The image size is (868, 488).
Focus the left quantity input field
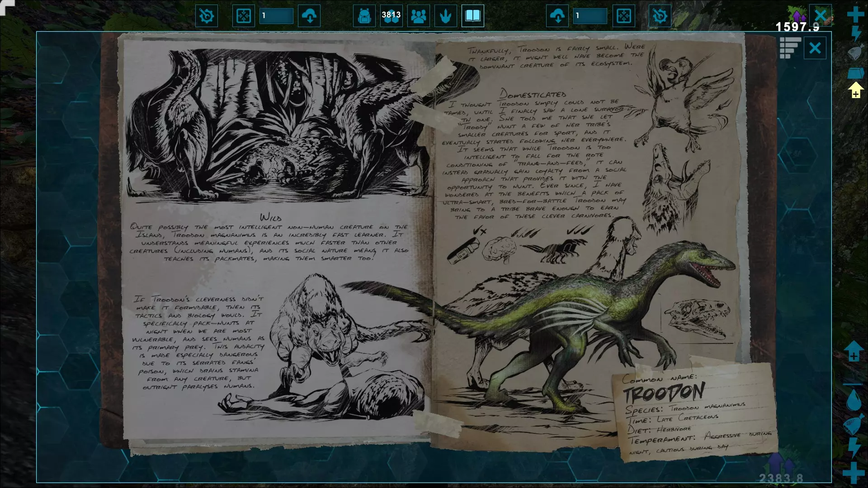[276, 16]
